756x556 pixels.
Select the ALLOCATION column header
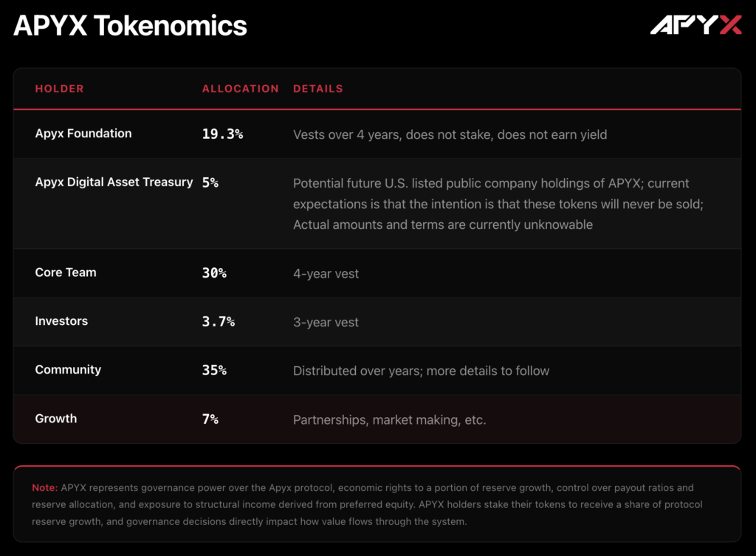240,89
